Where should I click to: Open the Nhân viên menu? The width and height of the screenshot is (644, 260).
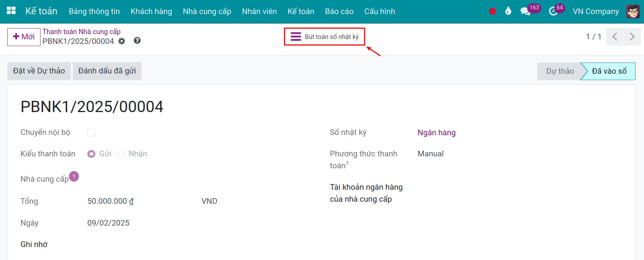point(259,11)
